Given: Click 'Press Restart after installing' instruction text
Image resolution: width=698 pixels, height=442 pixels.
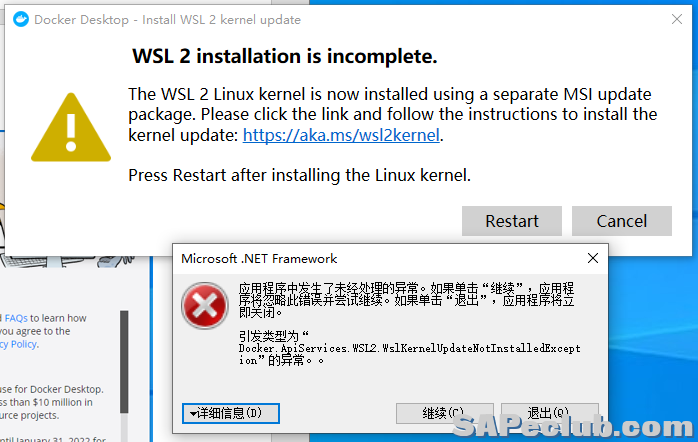Looking at the screenshot, I should point(299,176).
